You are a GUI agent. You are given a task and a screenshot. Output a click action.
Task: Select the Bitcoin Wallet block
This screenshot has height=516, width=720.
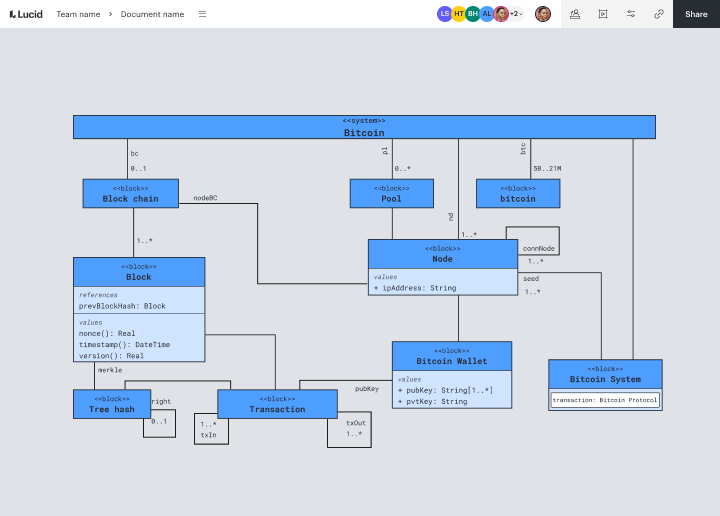(x=452, y=375)
